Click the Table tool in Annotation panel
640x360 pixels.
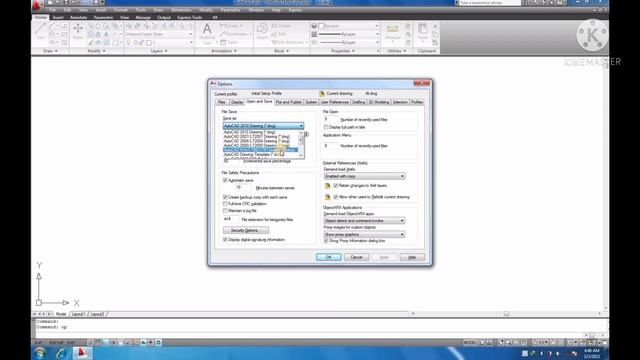(229, 42)
